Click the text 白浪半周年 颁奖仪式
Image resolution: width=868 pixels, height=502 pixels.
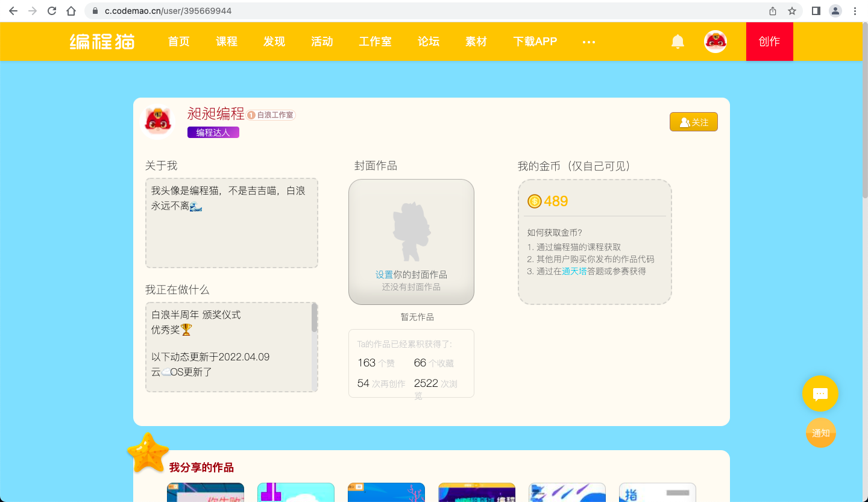(196, 315)
